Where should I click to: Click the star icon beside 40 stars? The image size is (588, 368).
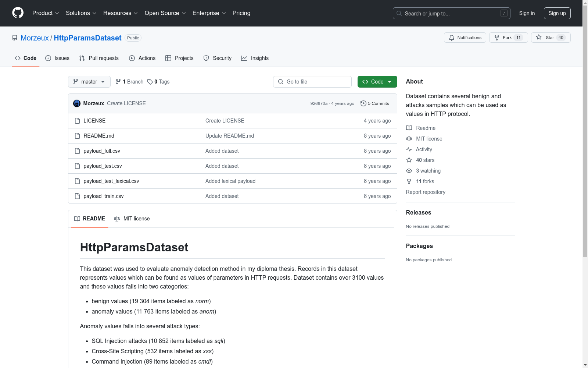coord(409,160)
